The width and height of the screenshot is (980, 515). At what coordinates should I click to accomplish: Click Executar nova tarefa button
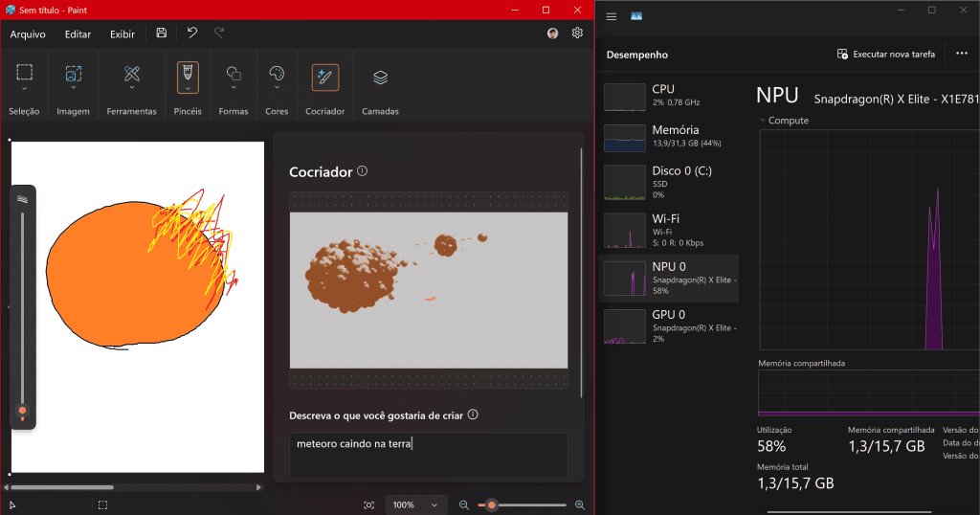[x=885, y=55]
